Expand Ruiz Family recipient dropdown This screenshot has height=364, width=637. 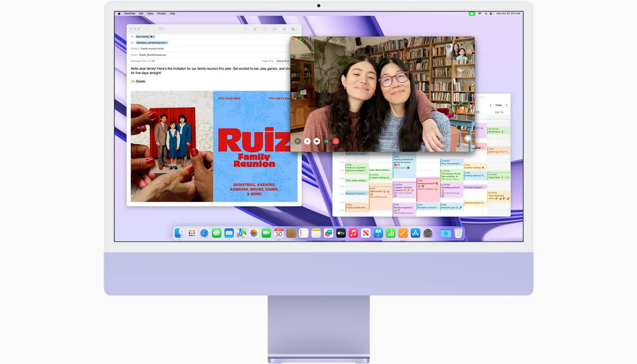point(154,36)
